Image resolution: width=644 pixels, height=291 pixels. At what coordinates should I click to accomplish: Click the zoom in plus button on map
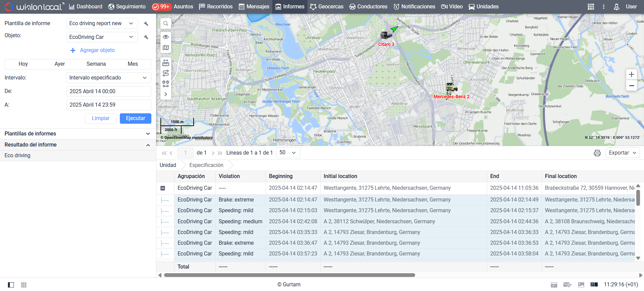tap(631, 74)
